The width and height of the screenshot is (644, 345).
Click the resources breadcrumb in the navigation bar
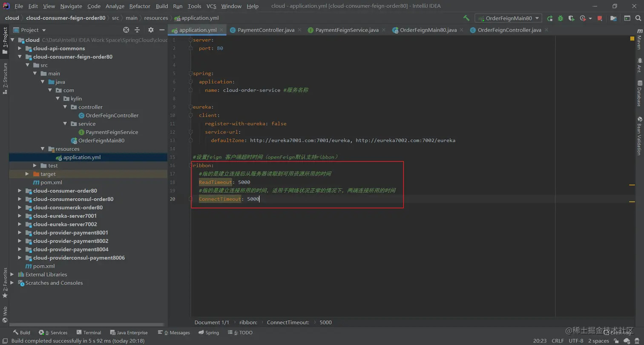tap(156, 18)
